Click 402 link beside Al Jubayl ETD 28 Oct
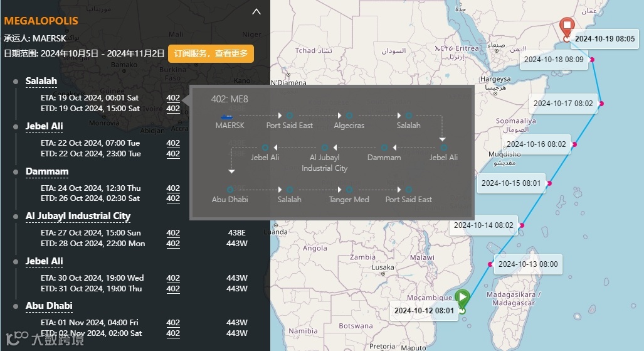Screen dimensions: 644x351 click(173, 244)
